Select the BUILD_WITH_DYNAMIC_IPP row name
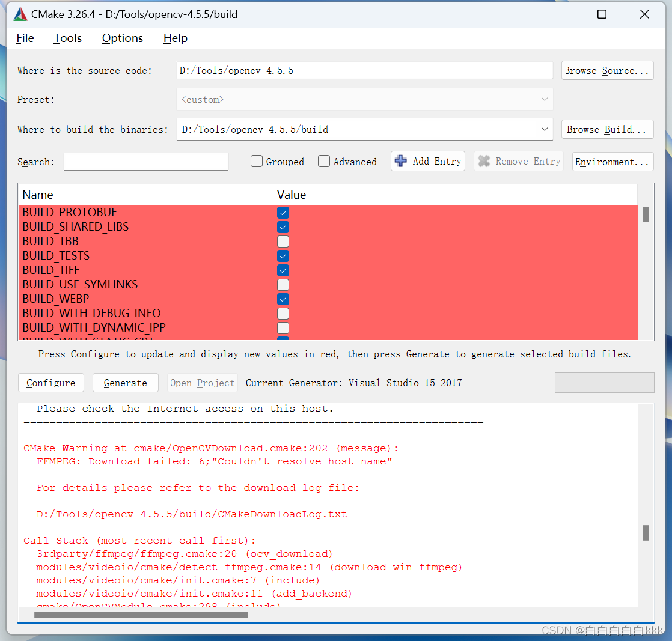 (x=94, y=328)
